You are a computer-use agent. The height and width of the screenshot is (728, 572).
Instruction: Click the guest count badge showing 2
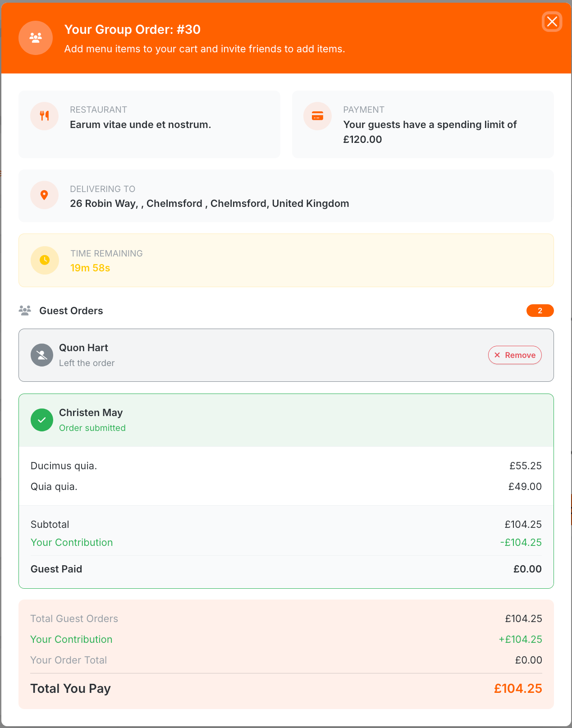click(540, 311)
